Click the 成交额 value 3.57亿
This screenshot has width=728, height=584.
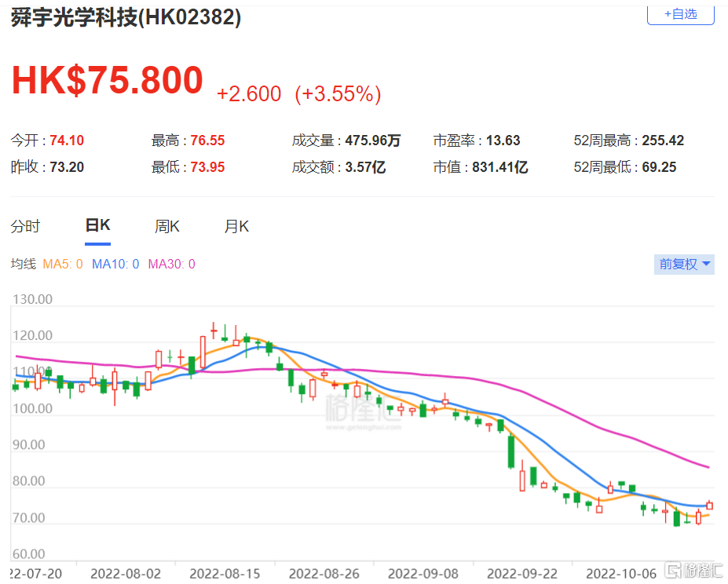pos(365,167)
